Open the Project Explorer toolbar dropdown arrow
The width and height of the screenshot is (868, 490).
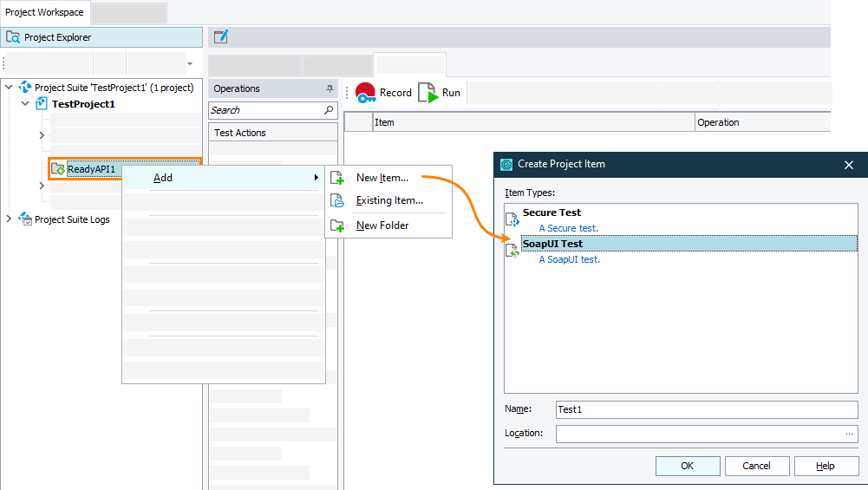[190, 64]
